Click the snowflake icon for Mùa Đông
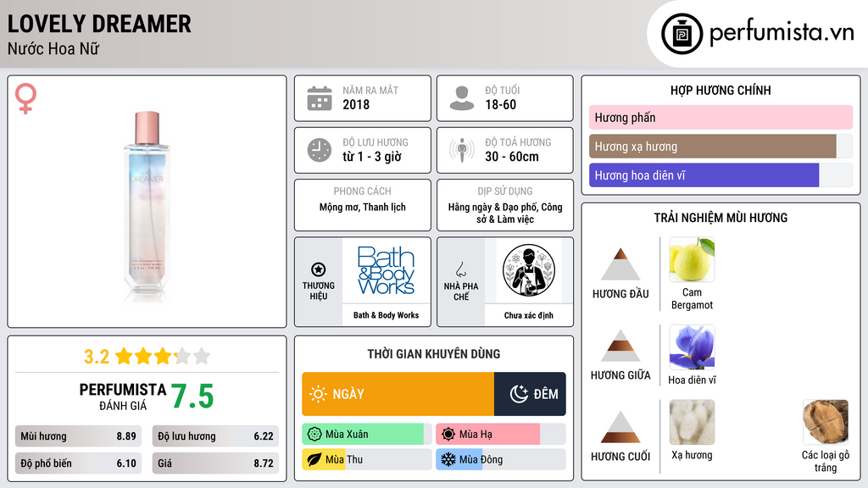 click(448, 459)
